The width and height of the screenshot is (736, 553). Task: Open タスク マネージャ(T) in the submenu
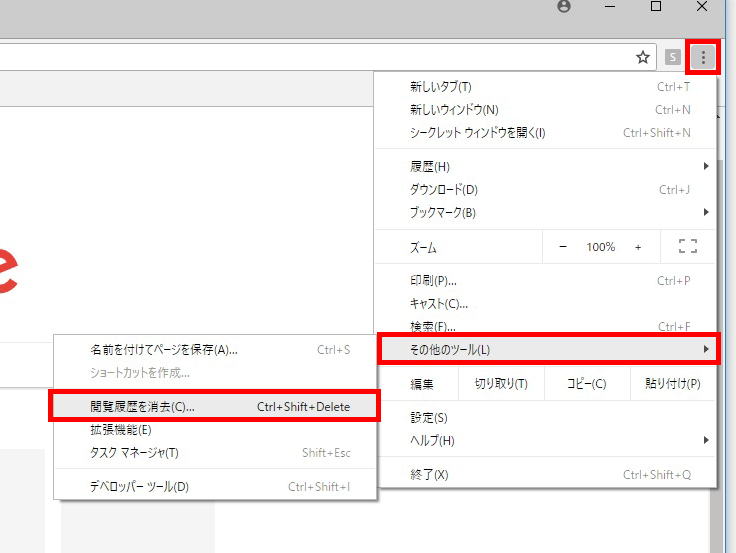point(215,453)
